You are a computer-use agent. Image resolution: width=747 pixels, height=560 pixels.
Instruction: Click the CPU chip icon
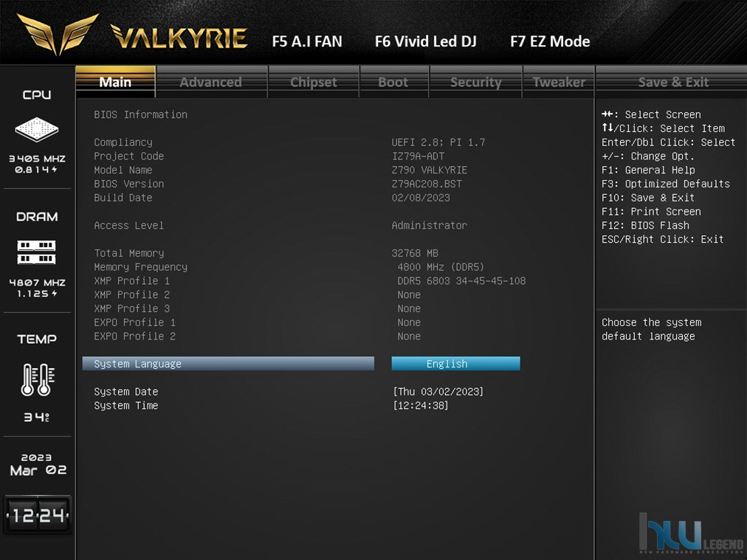click(x=37, y=129)
